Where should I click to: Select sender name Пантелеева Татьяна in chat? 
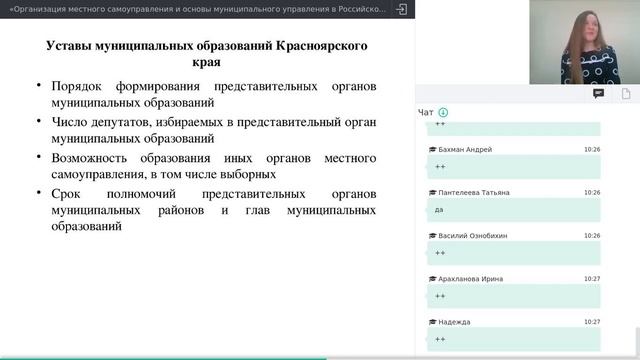tap(473, 193)
